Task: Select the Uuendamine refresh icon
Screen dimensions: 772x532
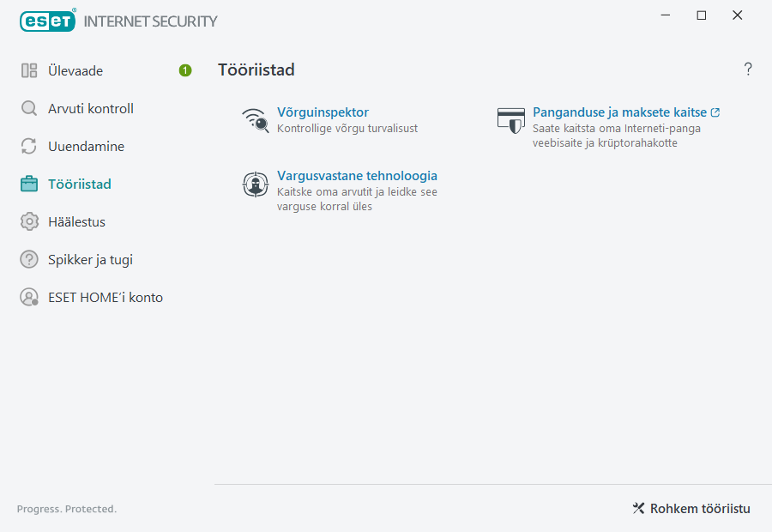Action: tap(27, 146)
